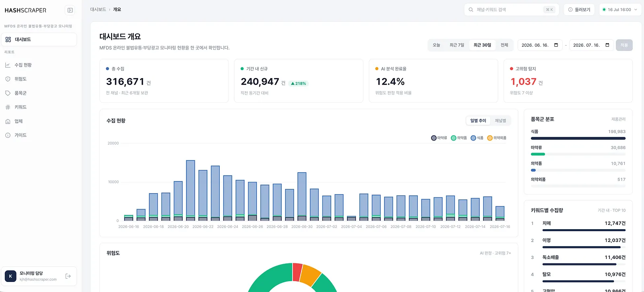The height and width of the screenshot is (292, 644).
Task: Open calendar picker for start date 2026. 06. 16.
Action: coord(556,45)
